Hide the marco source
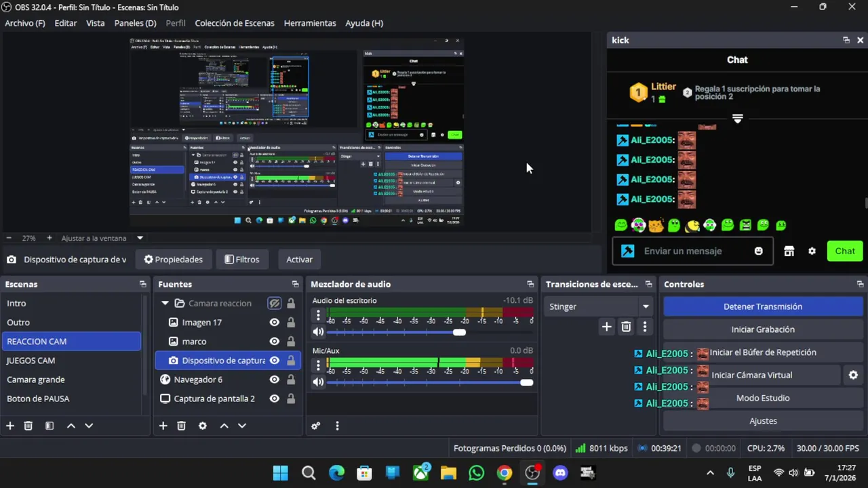This screenshot has width=868, height=488. pyautogui.click(x=274, y=342)
